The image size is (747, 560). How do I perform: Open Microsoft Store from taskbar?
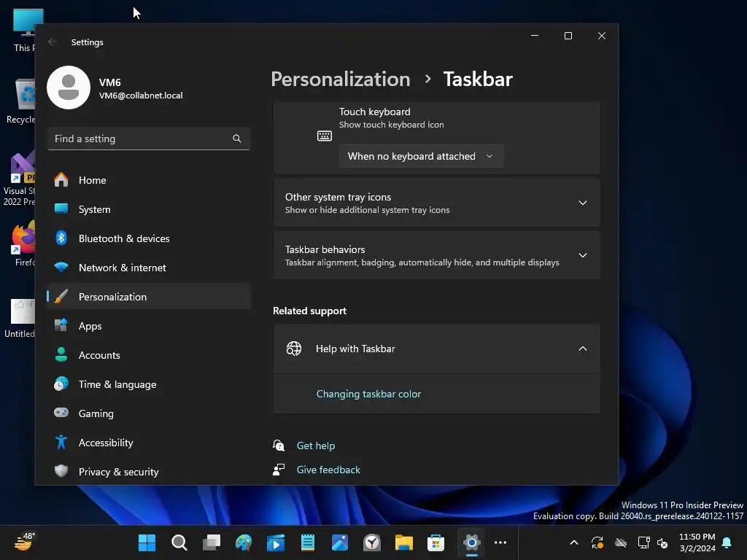point(436,542)
